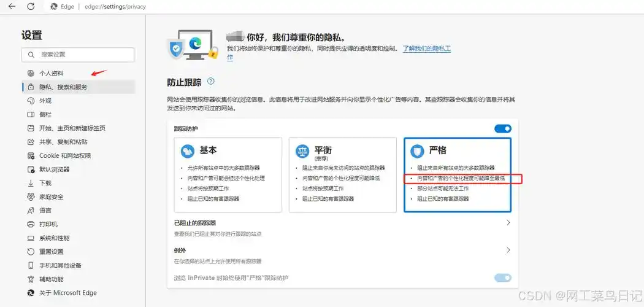Expand the 已阻止的跟踪器 chevron
This screenshot has width=644, height=307.
coord(508,223)
